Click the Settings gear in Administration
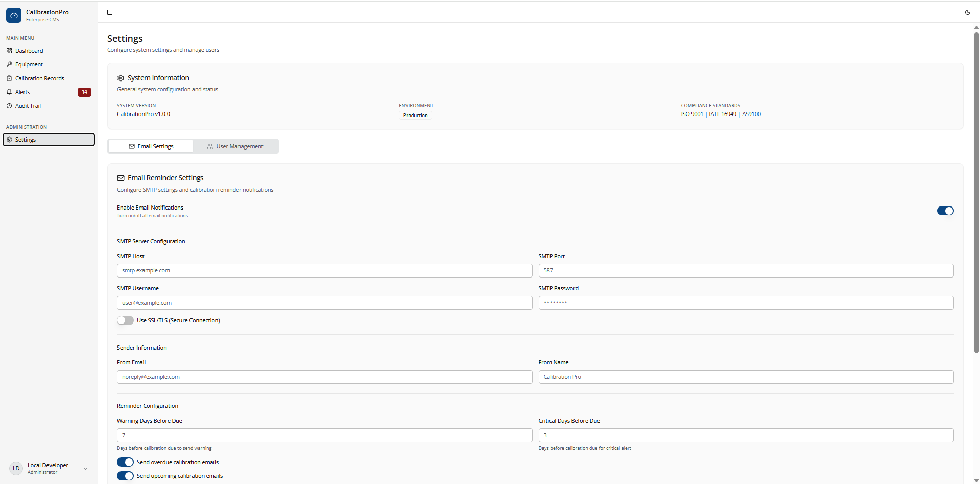The image size is (980, 484). (x=26, y=139)
